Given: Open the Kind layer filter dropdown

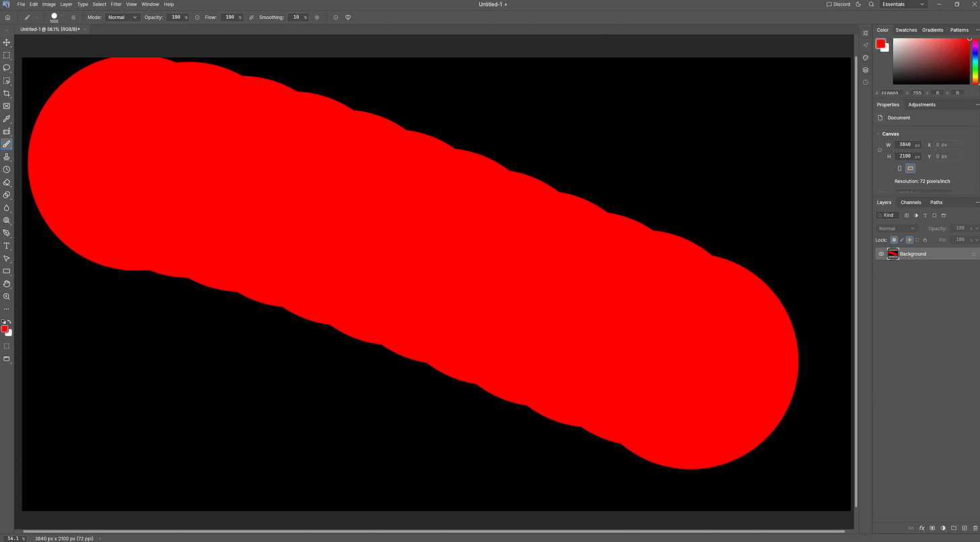Looking at the screenshot, I should (888, 215).
